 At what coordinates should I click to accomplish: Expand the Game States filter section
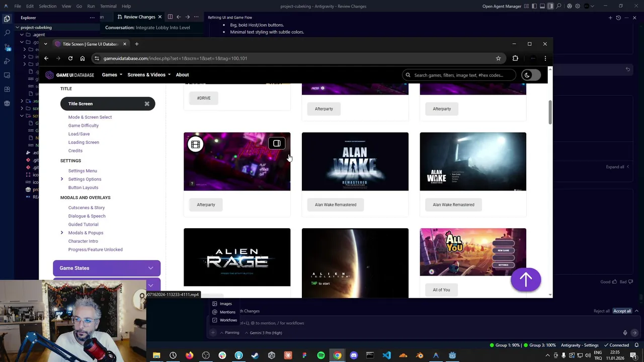coord(107,268)
